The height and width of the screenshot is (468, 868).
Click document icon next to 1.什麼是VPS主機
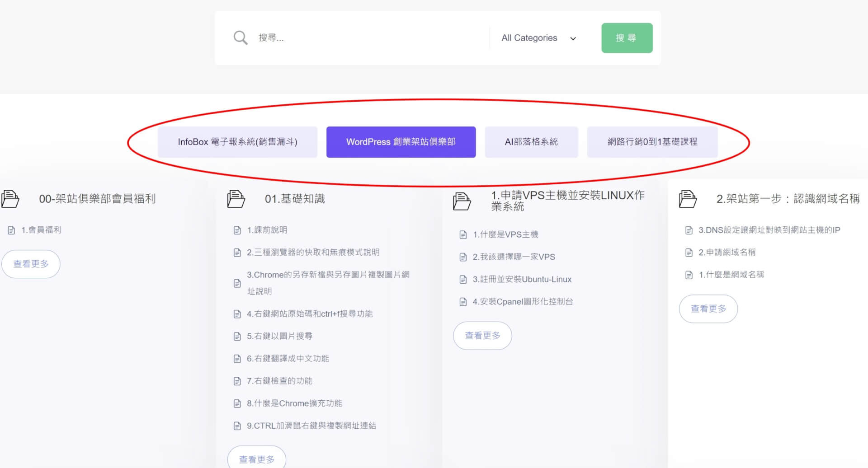(x=463, y=235)
